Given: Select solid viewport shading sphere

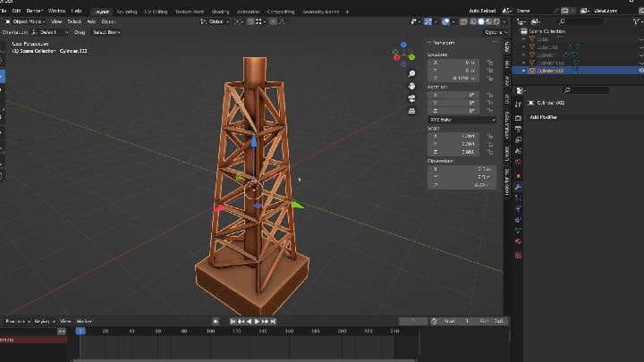Looking at the screenshot, I should point(481,21).
